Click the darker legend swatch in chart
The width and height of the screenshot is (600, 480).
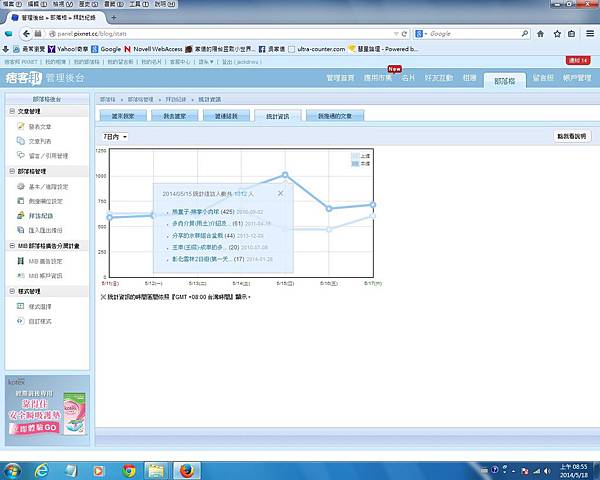pos(355,163)
